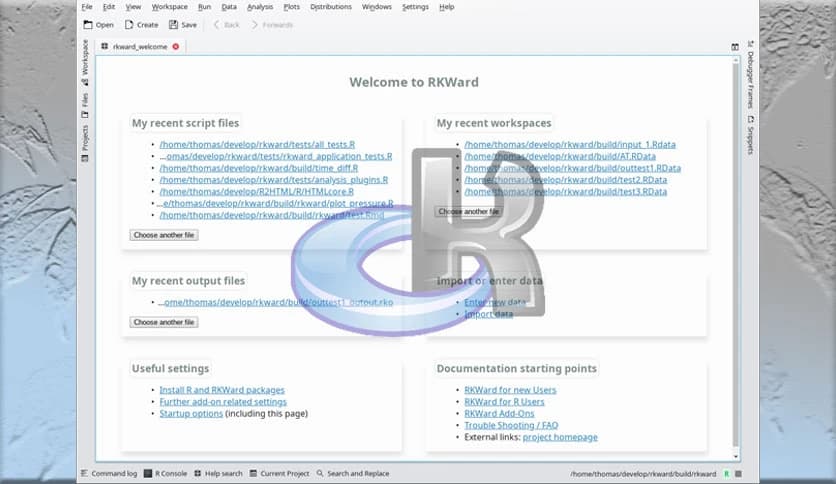Open the time_diff.R script link
Image resolution: width=836 pixels, height=484 pixels.
(259, 168)
